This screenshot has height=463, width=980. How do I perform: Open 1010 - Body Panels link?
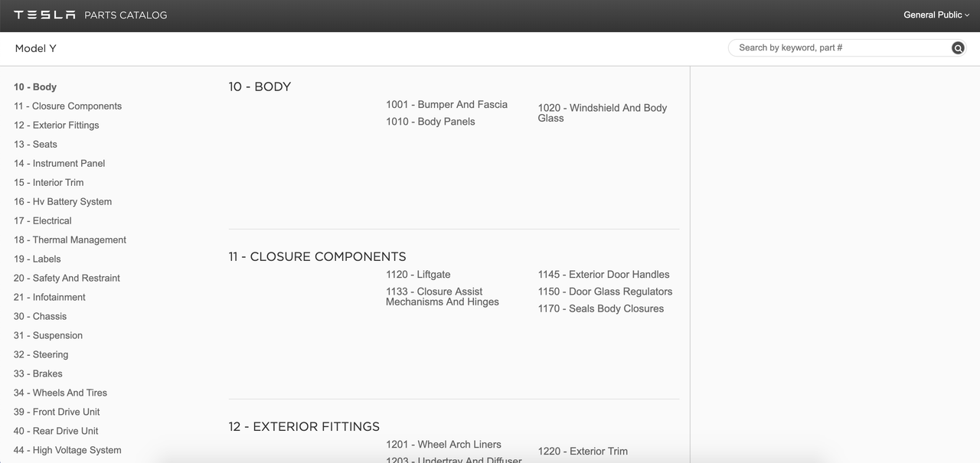click(x=430, y=122)
